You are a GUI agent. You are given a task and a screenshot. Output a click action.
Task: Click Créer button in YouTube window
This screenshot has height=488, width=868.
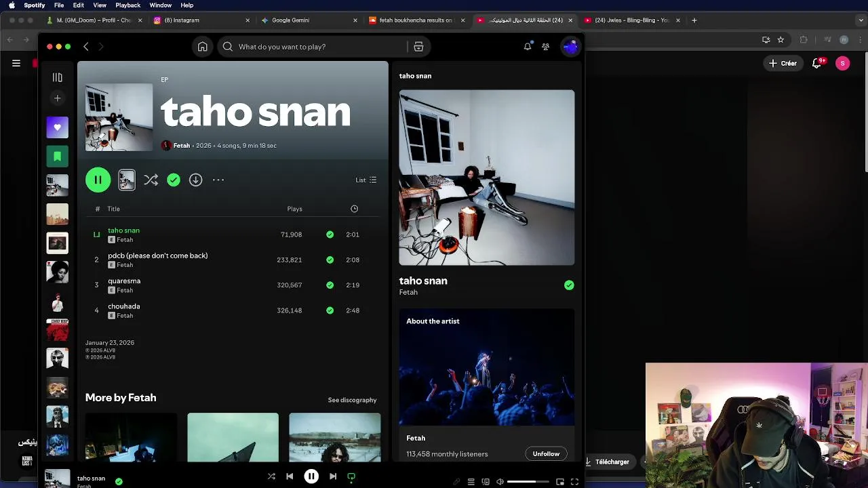click(783, 63)
